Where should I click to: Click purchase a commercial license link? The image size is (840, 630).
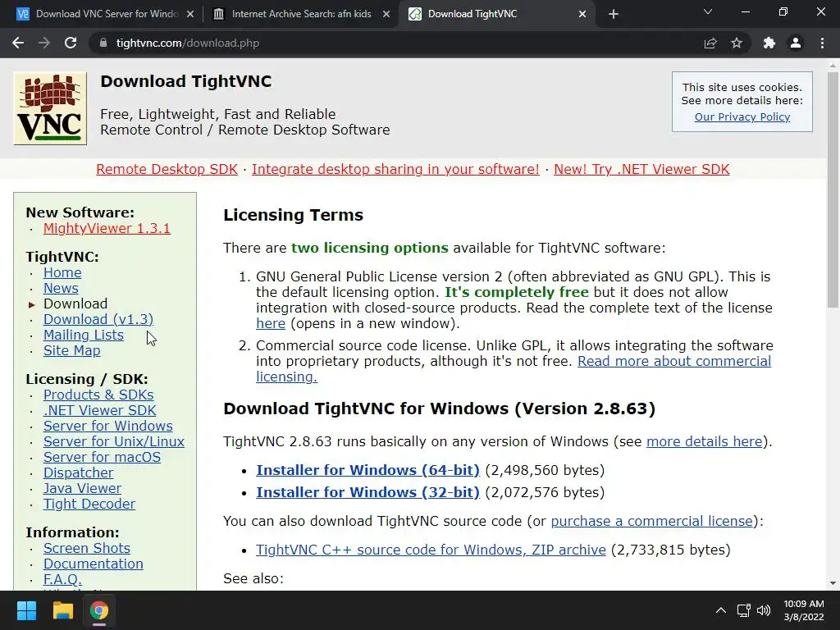[x=651, y=521]
